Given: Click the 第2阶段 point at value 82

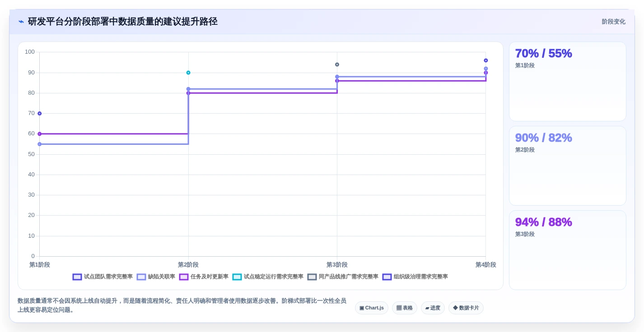Looking at the screenshot, I should coord(188,89).
